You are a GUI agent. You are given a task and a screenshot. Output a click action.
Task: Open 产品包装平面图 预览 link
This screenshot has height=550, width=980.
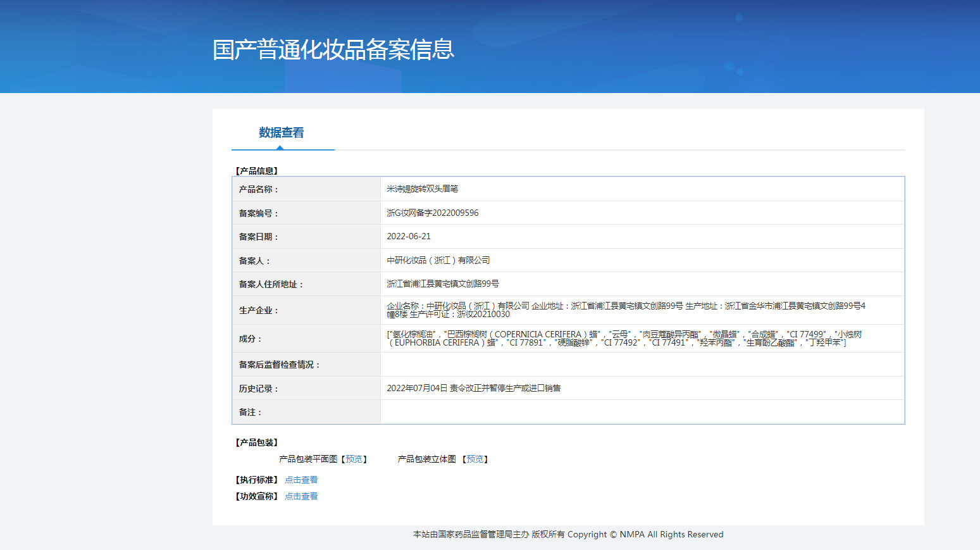click(x=354, y=459)
